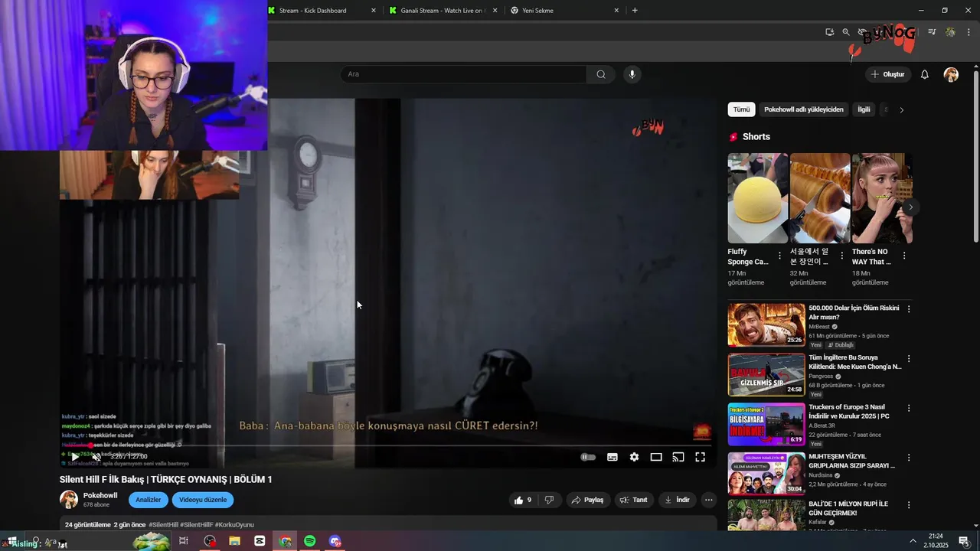Click the Tüm İngiltere Bu Soruya video title
Viewport: 980px width, 551px height.
click(x=854, y=362)
